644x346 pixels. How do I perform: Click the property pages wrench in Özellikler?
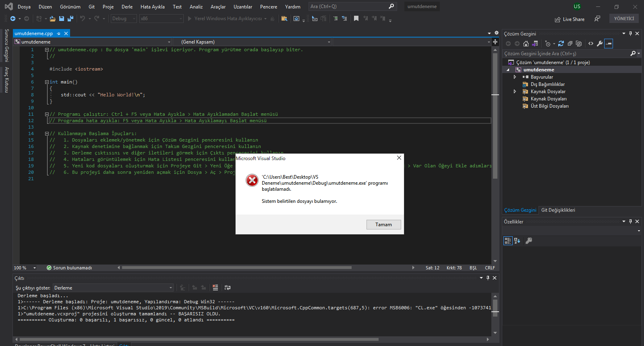pos(529,241)
